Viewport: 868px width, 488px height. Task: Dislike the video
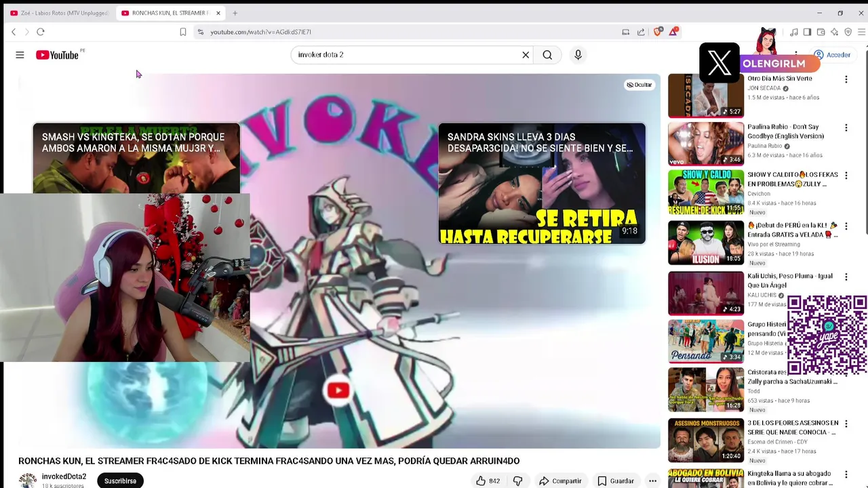(518, 481)
